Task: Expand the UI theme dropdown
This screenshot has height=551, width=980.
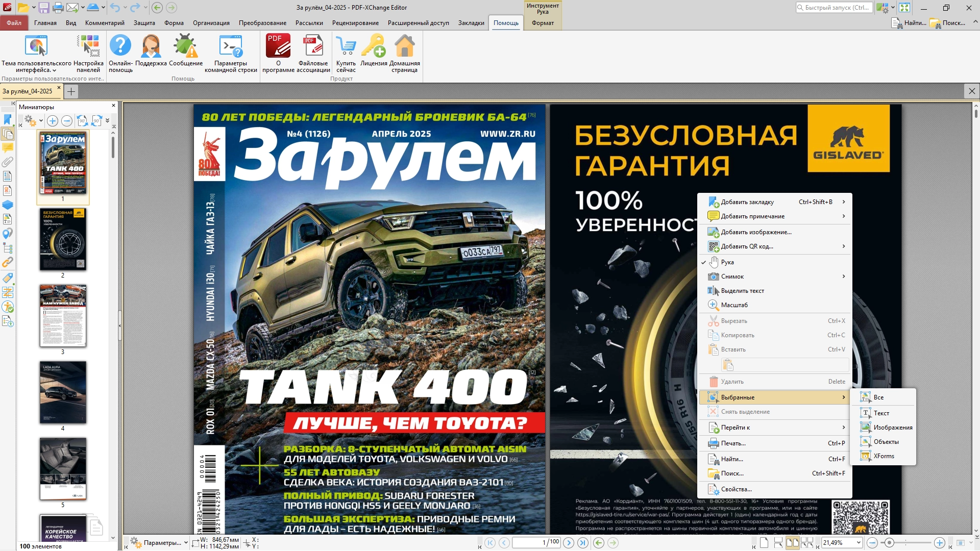Action: 54,70
